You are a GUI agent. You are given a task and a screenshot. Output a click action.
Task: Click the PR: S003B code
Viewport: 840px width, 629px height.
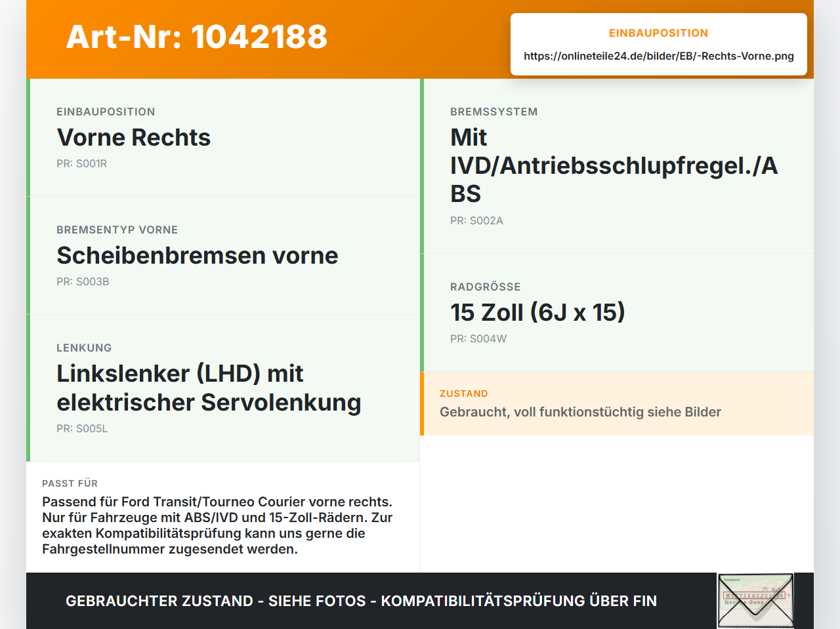[x=83, y=282]
